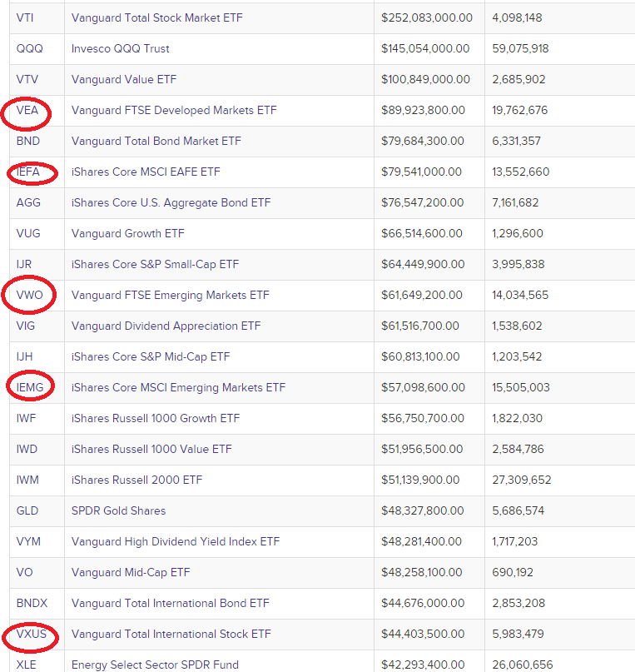635x672 pixels.
Task: Open the Vanguard Total Stock Market ETF link
Action: [x=156, y=18]
